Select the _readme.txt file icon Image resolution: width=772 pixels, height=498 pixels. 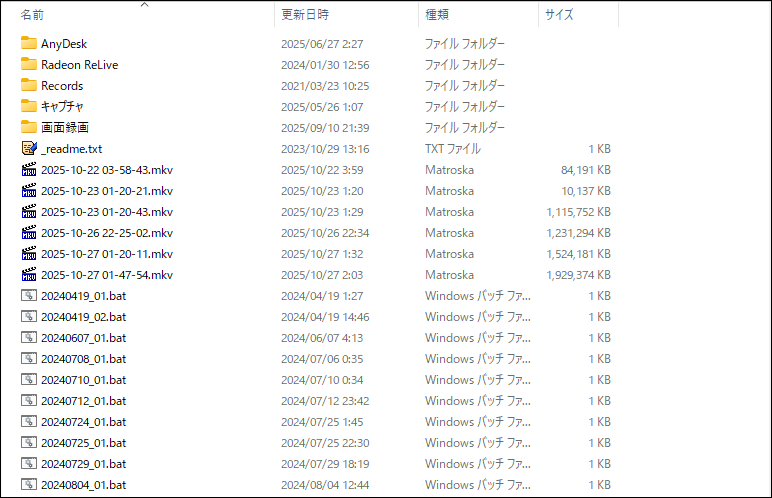tap(28, 149)
